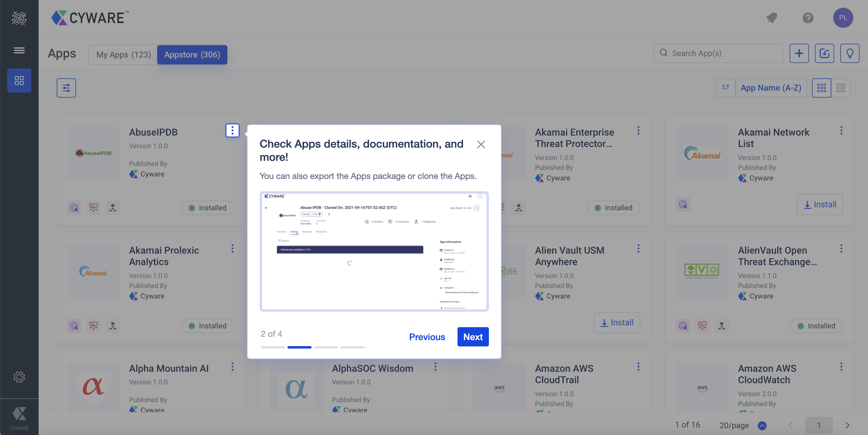Switch to My Apps (123) tab
868x435 pixels.
123,55
